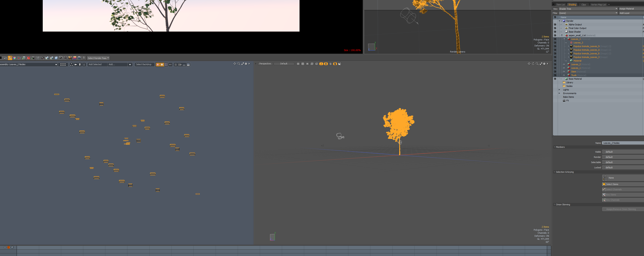644x256 pixels.
Task: Toggle visibility eye for Alpha Output
Action: coord(555,25)
